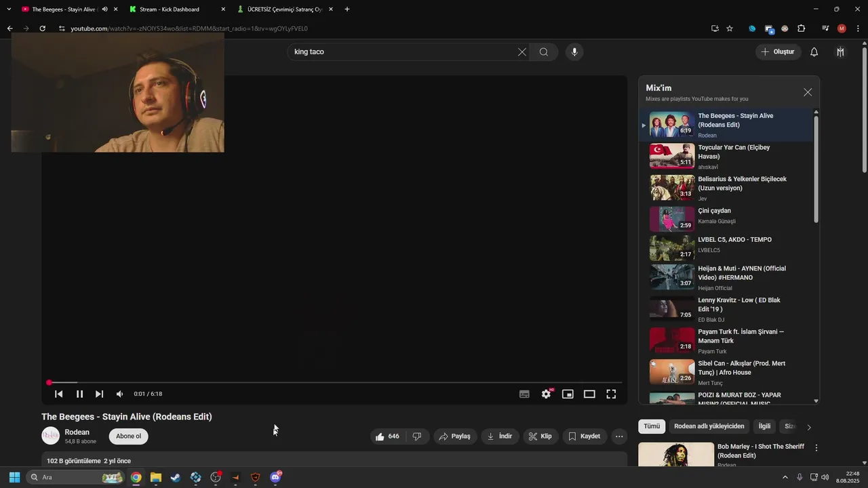This screenshot has width=868, height=488.
Task: Switch to theater mode
Action: pyautogui.click(x=589, y=394)
